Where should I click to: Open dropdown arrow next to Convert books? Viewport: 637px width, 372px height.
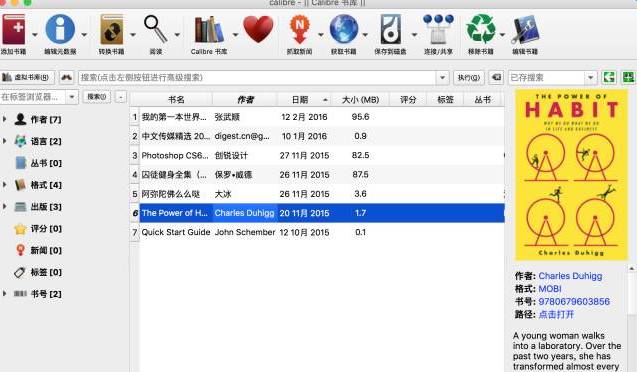tap(133, 35)
